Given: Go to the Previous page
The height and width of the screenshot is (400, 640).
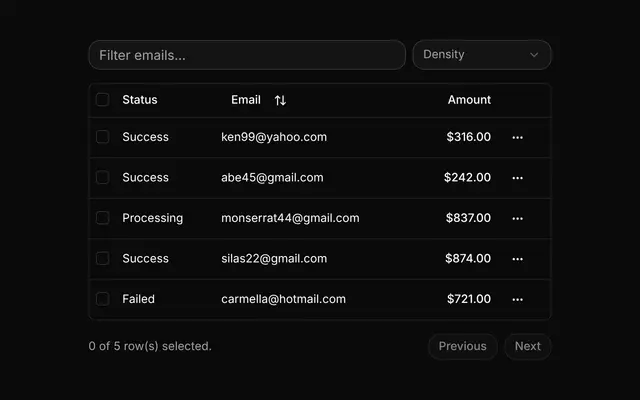Looking at the screenshot, I should point(462,347).
